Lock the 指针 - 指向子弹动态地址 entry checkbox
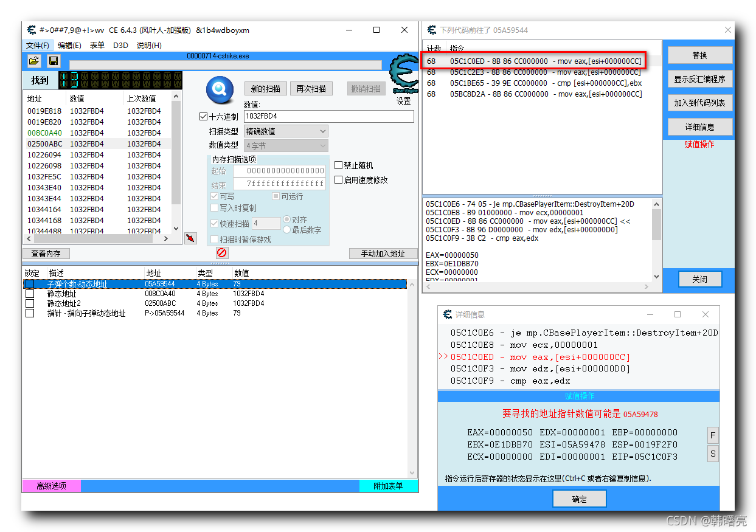This screenshot has height=532, width=756. 30,313
